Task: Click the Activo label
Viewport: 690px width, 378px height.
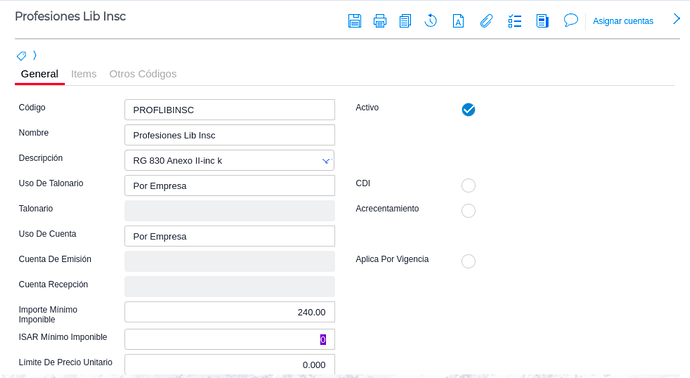Action: click(367, 107)
